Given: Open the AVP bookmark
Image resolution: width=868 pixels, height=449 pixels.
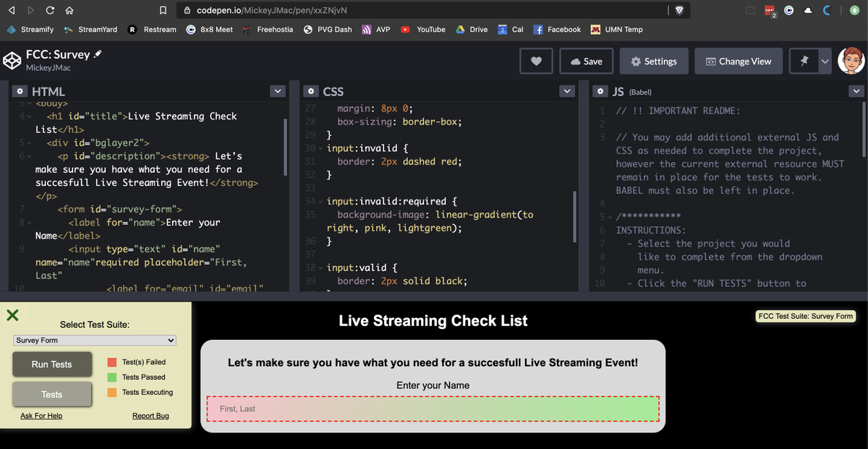Looking at the screenshot, I should coord(376,30).
